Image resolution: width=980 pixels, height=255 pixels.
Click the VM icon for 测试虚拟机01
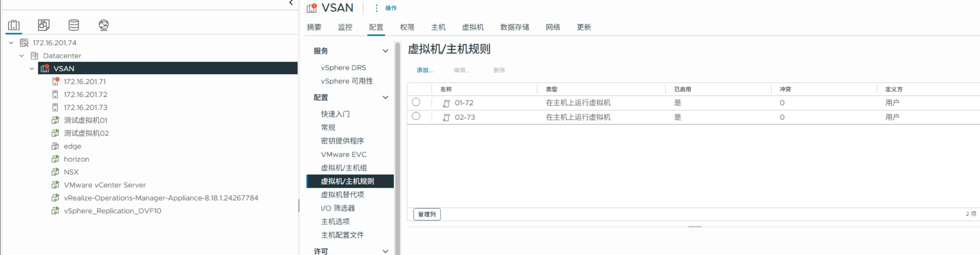[x=55, y=120]
